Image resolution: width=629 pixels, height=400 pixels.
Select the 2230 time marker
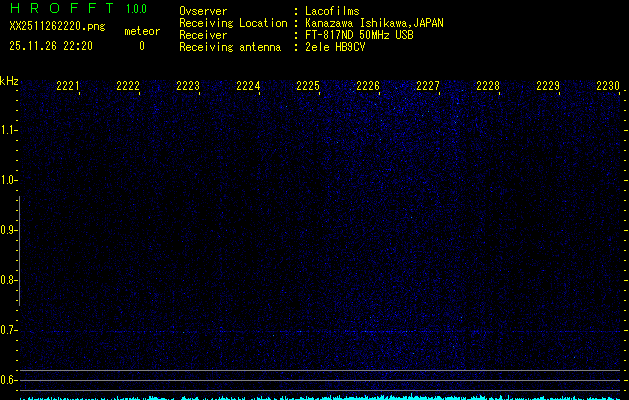point(608,87)
